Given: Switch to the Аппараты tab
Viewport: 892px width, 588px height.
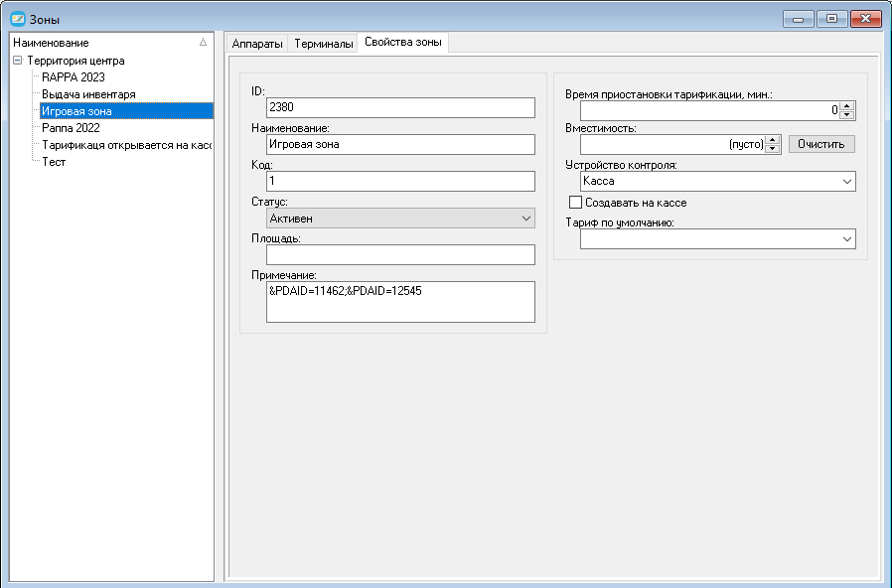Looking at the screenshot, I should tap(257, 44).
